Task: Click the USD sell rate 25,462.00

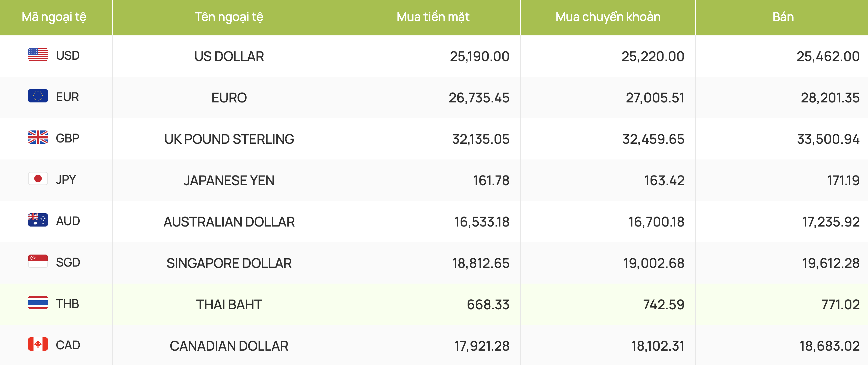Action: [828, 56]
